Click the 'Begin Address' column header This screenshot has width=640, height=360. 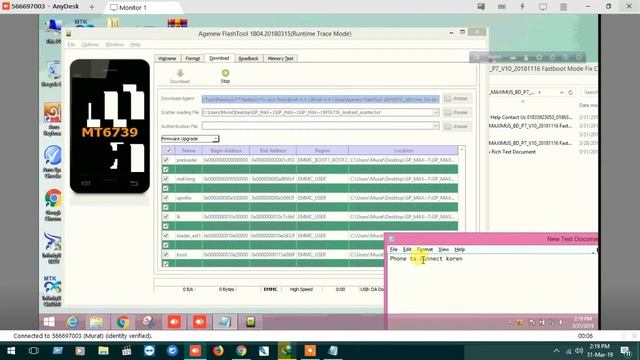point(226,151)
